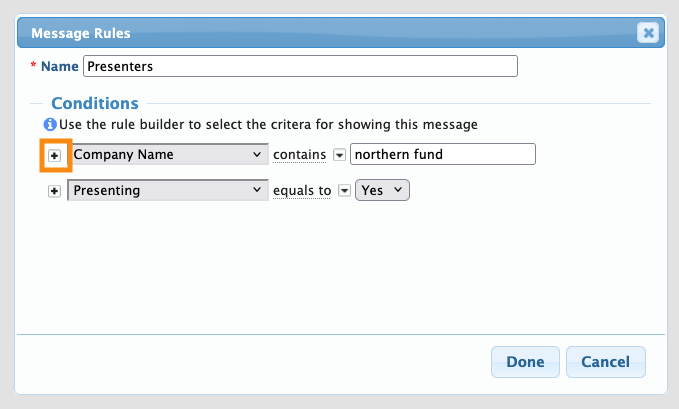Viewport: 679px width, 409px height.
Task: Focus the Name field containing Presenters
Action: tap(300, 67)
